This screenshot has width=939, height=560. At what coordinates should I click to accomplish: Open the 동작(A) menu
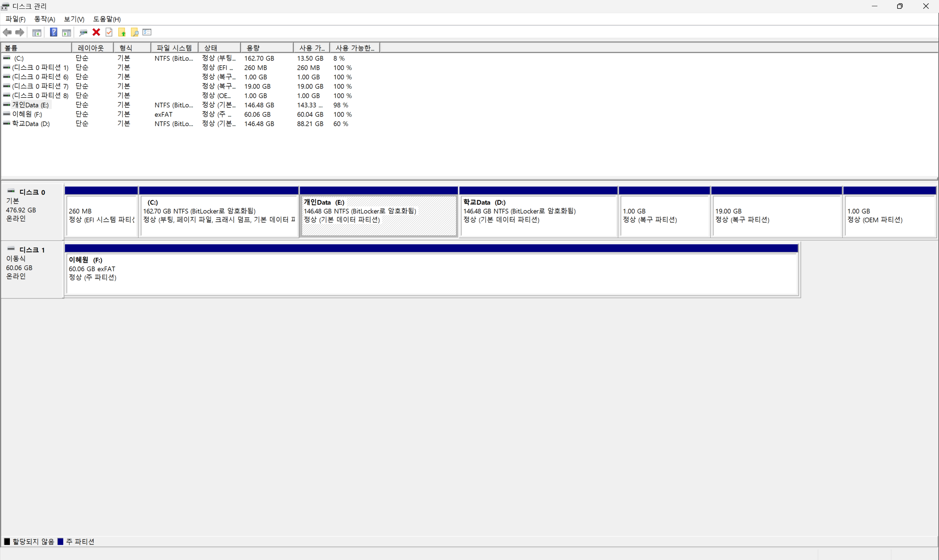44,19
